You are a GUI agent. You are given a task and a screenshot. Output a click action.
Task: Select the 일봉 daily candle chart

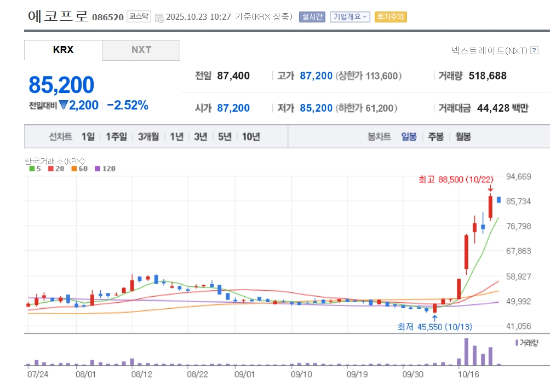pyautogui.click(x=409, y=137)
